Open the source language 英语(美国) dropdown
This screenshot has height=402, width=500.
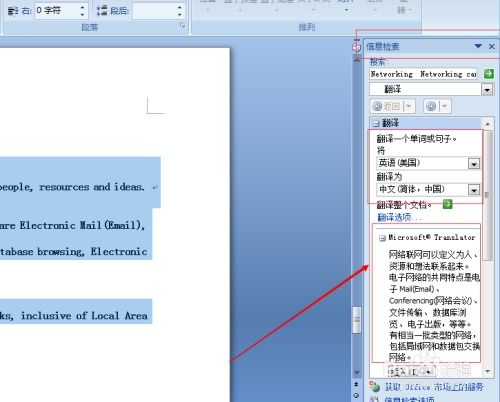click(x=474, y=163)
